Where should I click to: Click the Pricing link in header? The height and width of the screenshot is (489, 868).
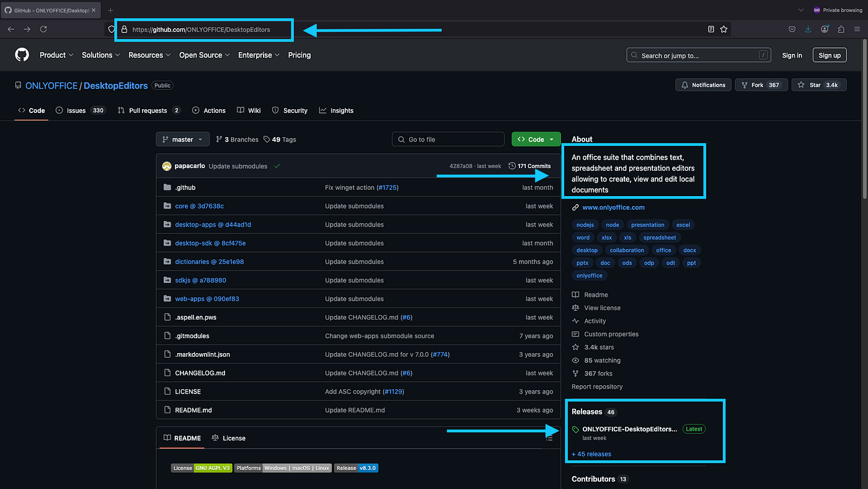(x=299, y=55)
